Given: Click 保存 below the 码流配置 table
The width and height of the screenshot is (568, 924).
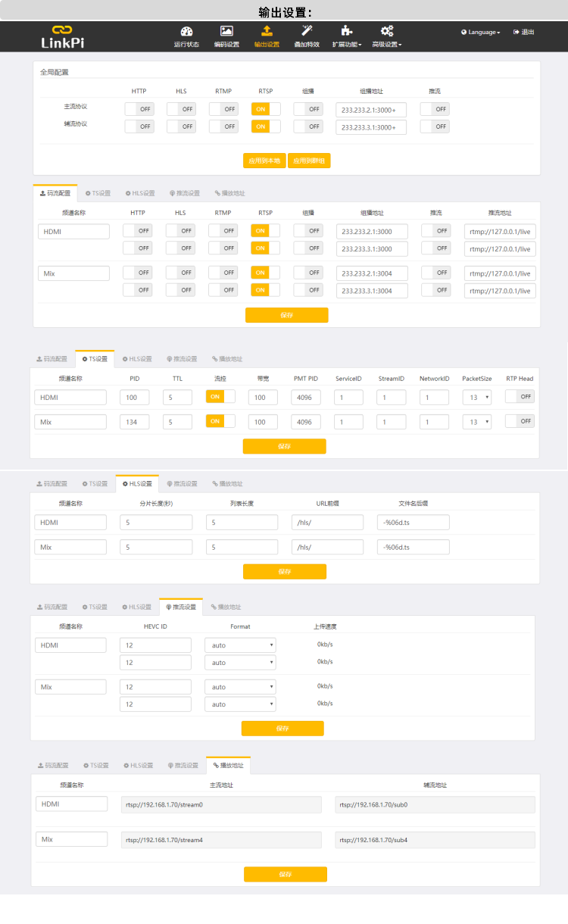Looking at the screenshot, I should [x=287, y=315].
